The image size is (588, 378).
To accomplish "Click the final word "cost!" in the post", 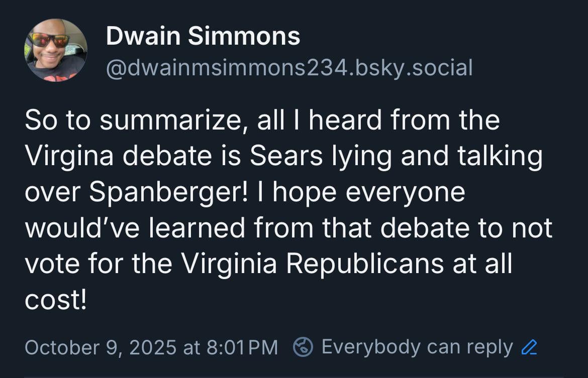I will [x=56, y=300].
